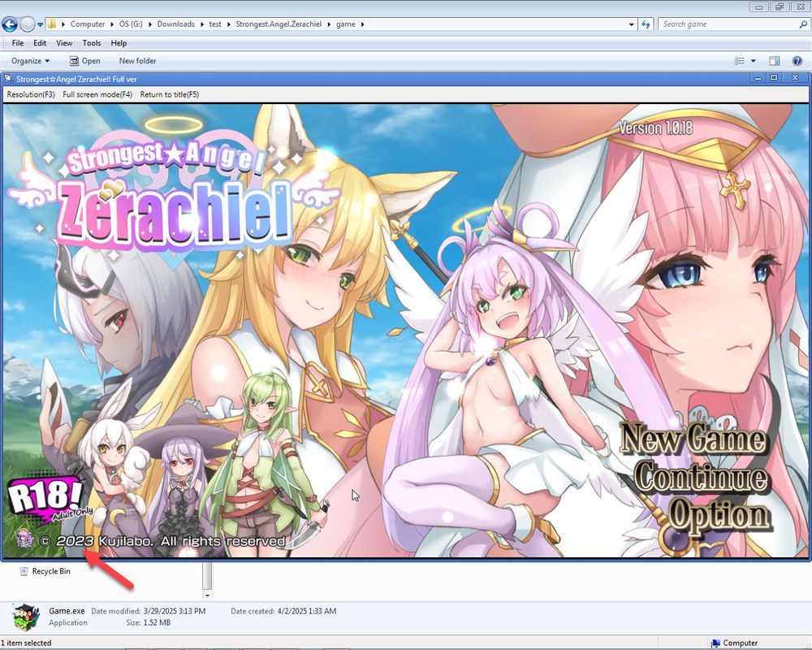Create a New folder

137,61
